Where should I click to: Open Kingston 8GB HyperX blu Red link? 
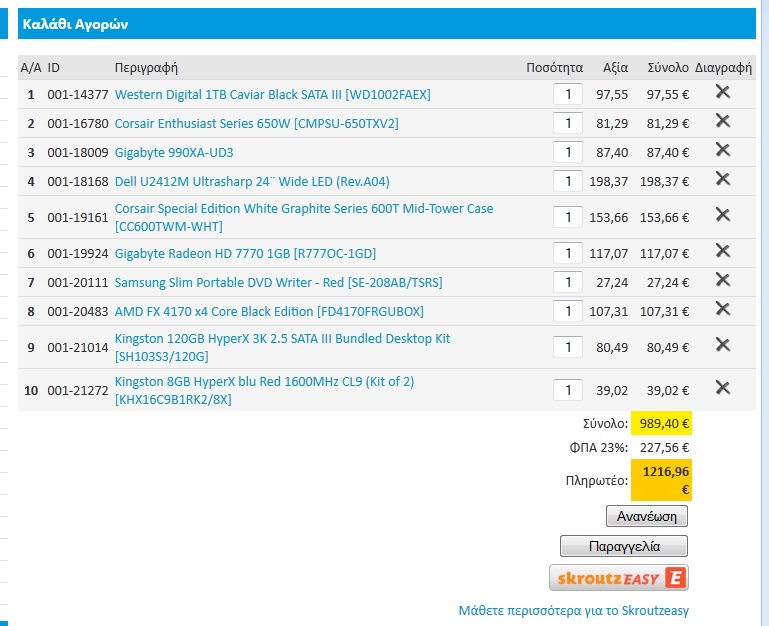[264, 391]
